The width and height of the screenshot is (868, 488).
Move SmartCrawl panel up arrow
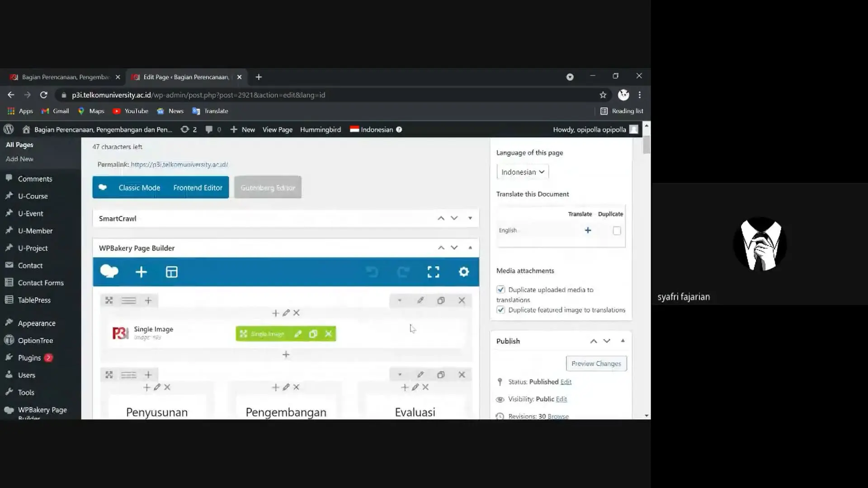[x=441, y=218]
